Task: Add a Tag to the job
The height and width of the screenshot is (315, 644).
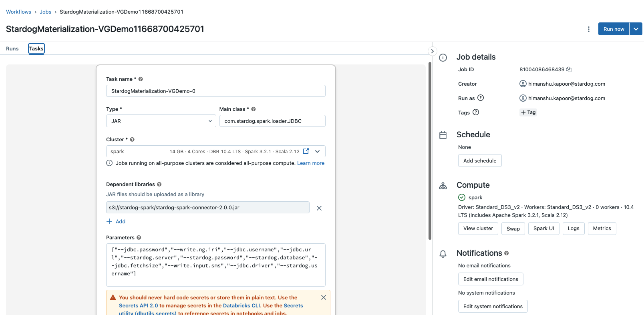Action: coord(528,112)
